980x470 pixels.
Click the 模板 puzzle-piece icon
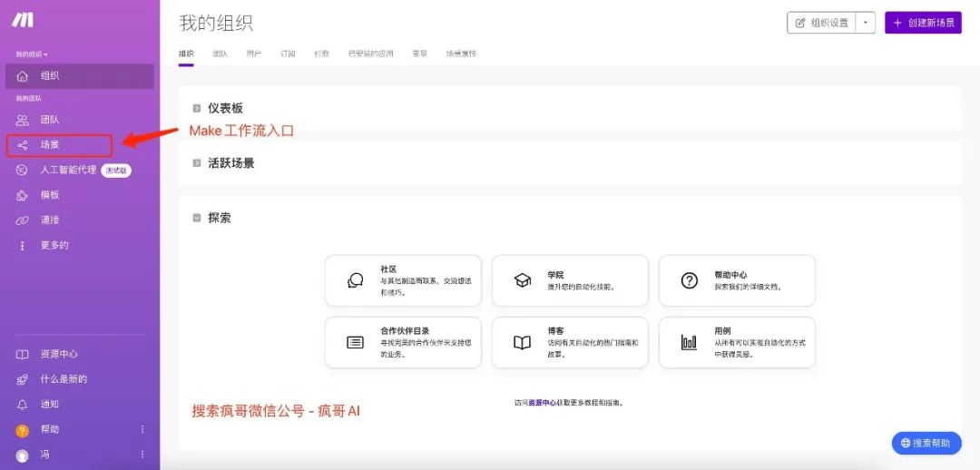23,195
